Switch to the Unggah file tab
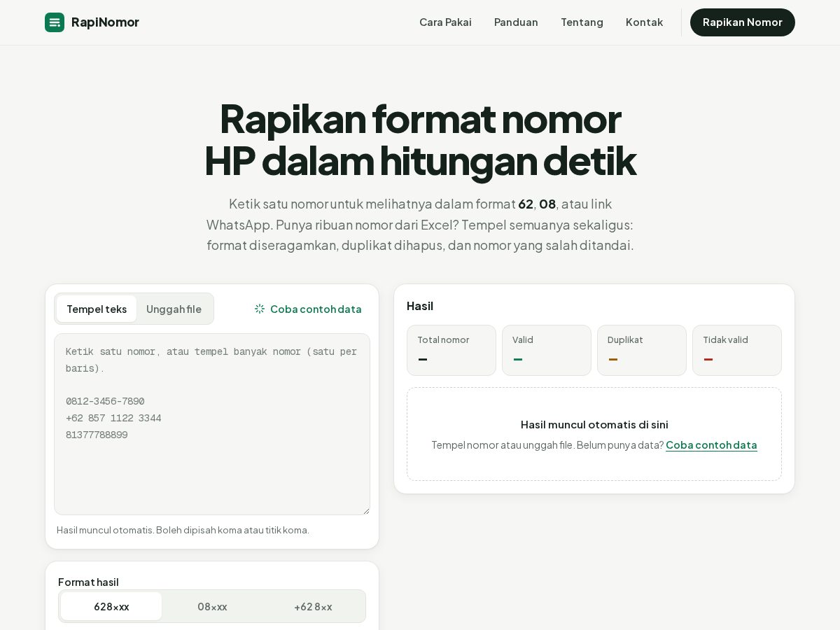Screen dimensions: 840x630 [174, 309]
